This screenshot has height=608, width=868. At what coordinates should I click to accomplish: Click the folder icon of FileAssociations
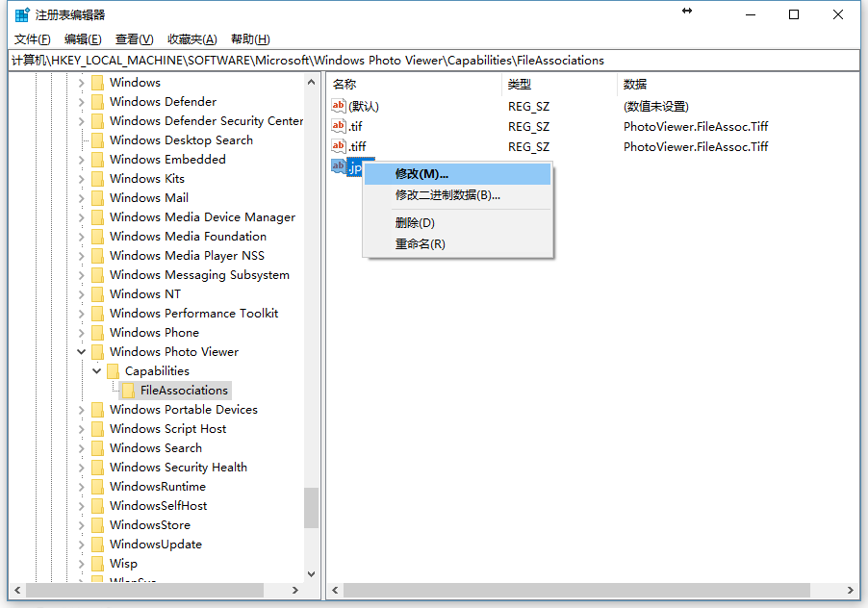128,391
